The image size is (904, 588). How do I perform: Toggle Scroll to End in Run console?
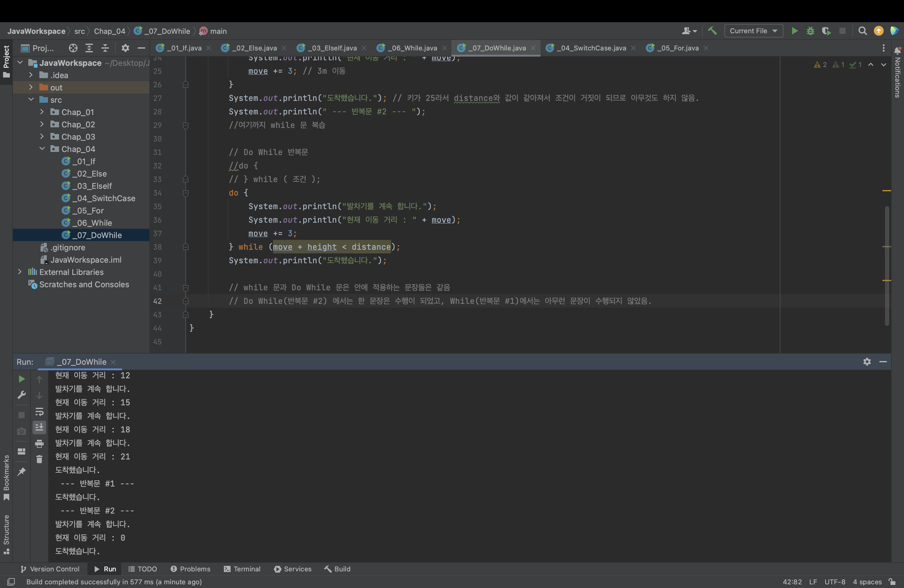pos(39,428)
